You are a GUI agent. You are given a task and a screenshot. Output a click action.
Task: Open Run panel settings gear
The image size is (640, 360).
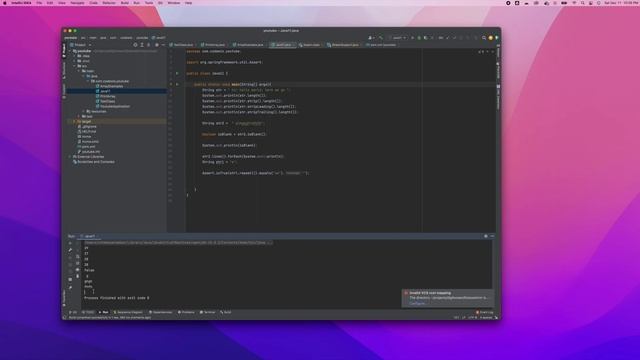(x=486, y=236)
